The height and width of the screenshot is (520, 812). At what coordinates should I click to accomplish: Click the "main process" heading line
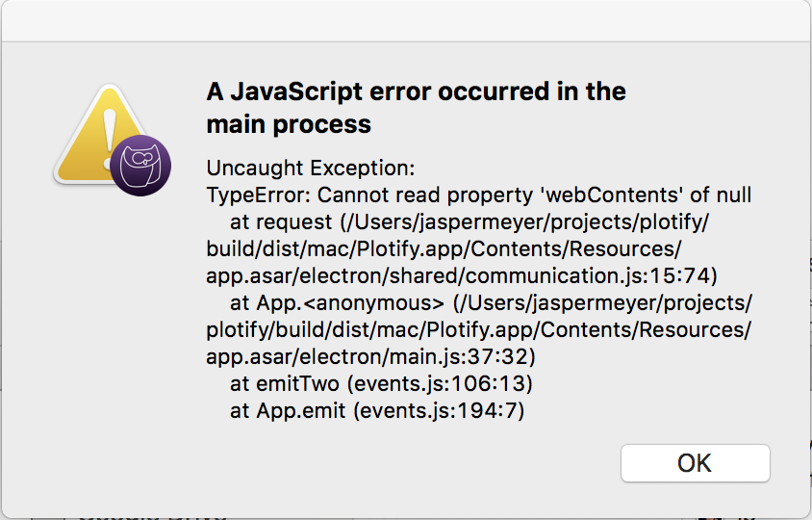click(289, 124)
